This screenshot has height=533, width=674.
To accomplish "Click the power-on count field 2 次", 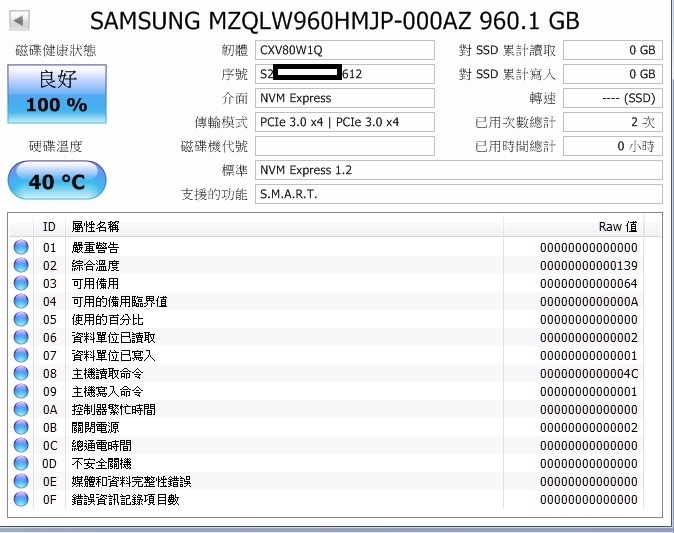I will [x=613, y=122].
